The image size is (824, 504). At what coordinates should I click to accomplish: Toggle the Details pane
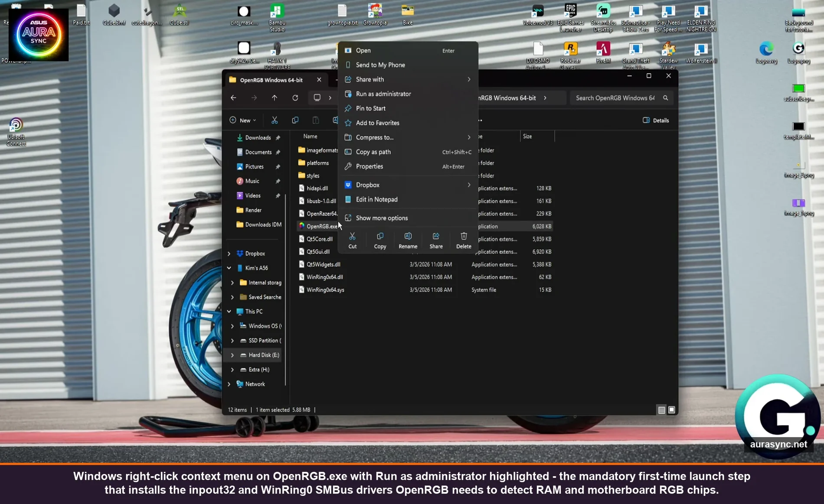coord(655,120)
